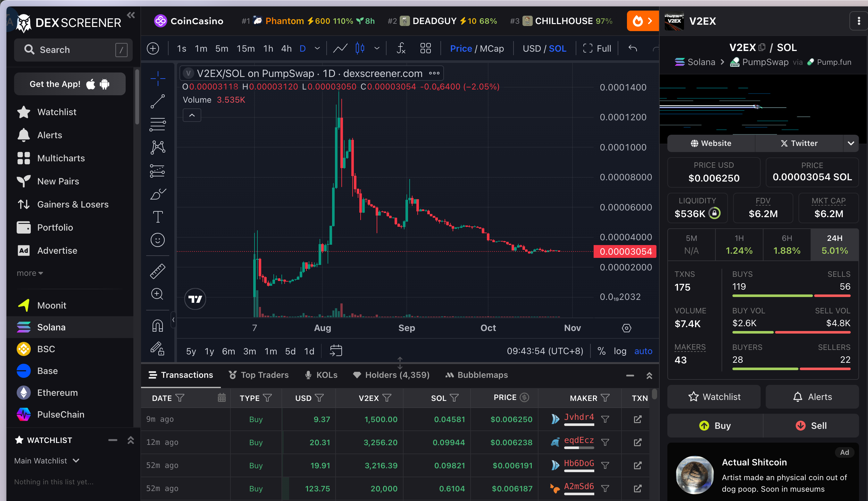Select the 6H timeframe stats cell
Screen dimensions: 868x501
[787, 245]
